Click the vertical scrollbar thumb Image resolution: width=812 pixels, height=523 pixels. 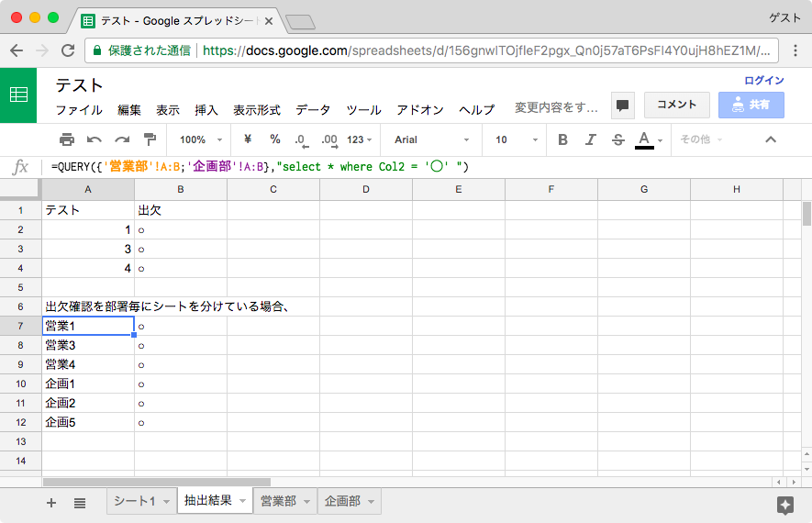[806, 214]
